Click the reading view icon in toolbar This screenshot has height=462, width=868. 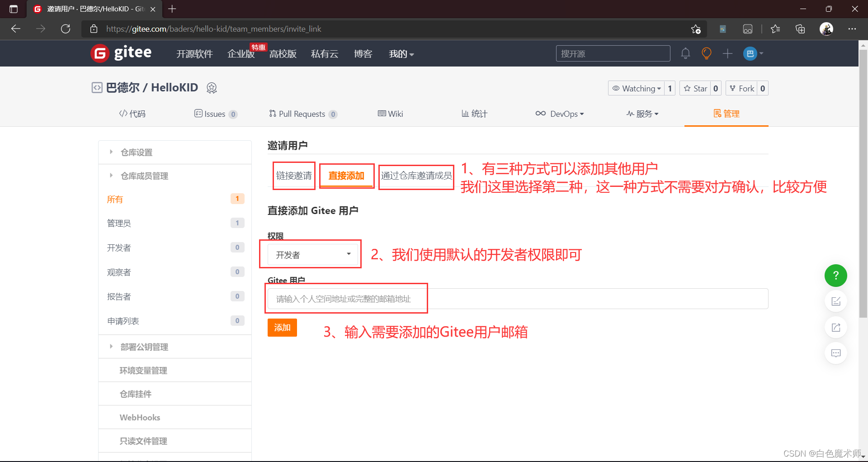[x=723, y=29]
